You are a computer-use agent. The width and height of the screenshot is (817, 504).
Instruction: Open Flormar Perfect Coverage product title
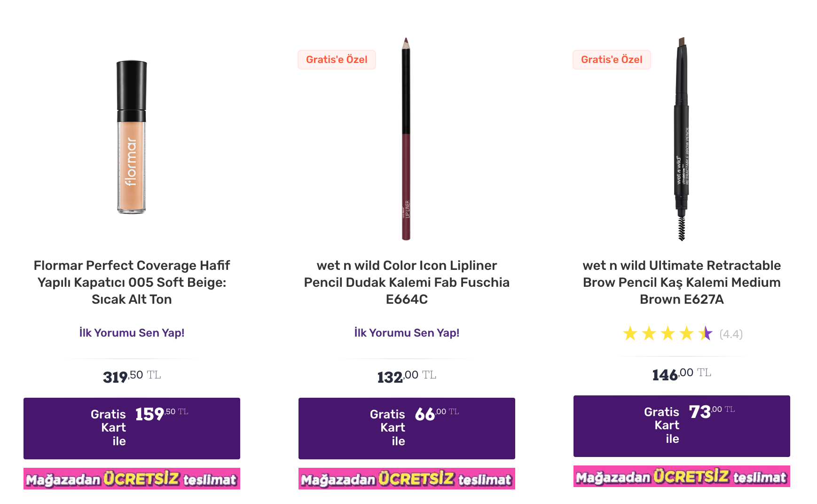pyautogui.click(x=132, y=282)
